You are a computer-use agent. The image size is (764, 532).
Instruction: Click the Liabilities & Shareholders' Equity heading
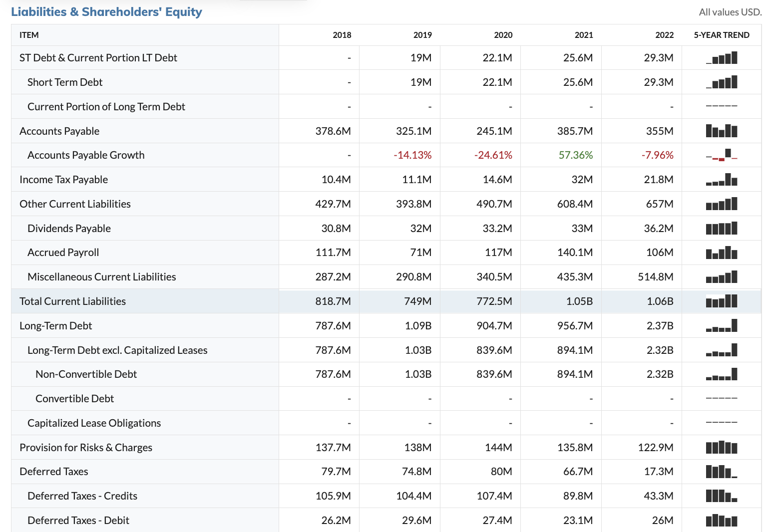point(106,11)
